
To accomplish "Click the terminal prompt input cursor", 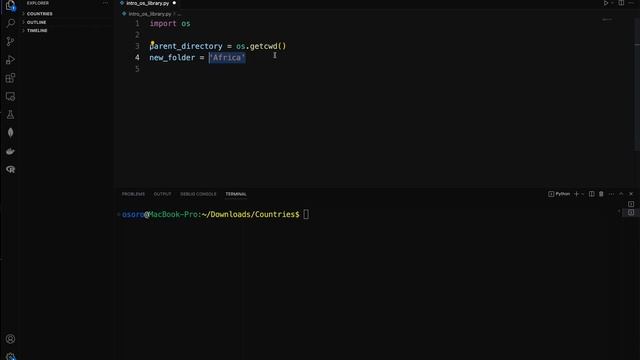I will [306, 214].
